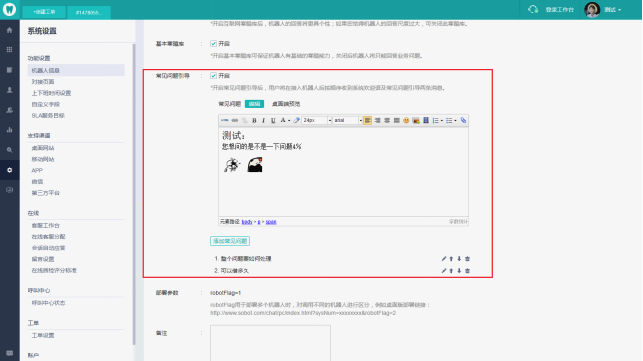The image size is (643, 361).
Task: Click the 添加常见问题 button
Action: pos(230,241)
